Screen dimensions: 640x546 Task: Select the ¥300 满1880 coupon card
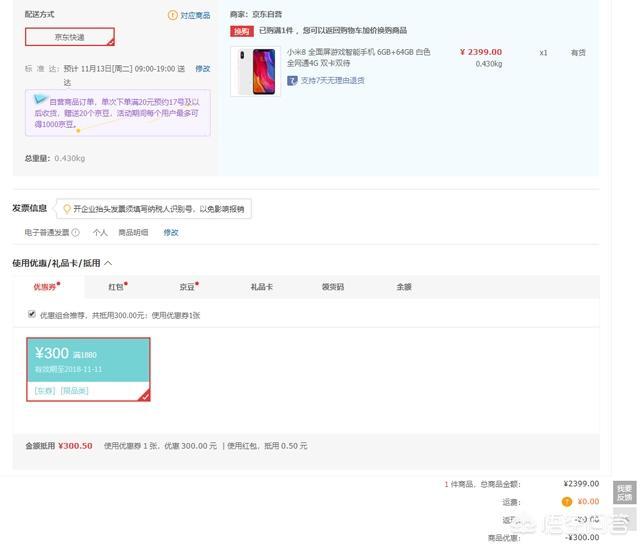pyautogui.click(x=88, y=369)
